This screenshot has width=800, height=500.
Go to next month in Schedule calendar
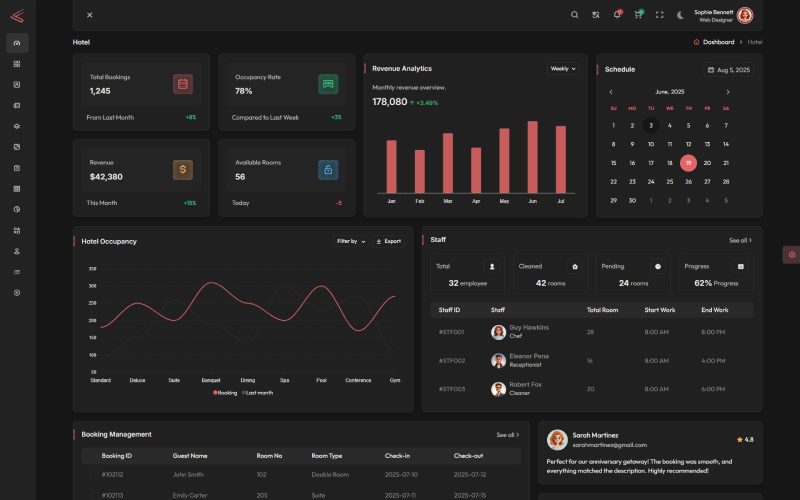click(727, 92)
